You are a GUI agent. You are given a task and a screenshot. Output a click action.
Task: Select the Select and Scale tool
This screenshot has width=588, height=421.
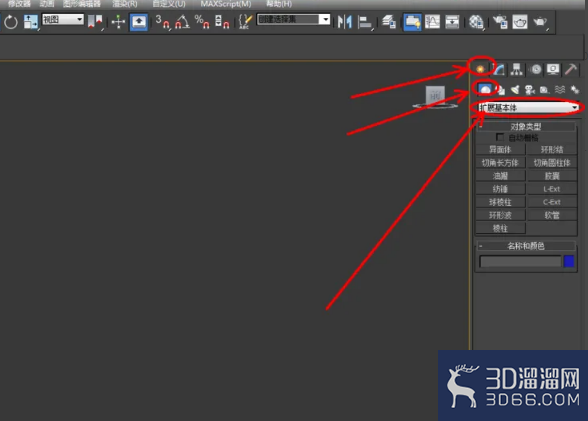click(30, 22)
